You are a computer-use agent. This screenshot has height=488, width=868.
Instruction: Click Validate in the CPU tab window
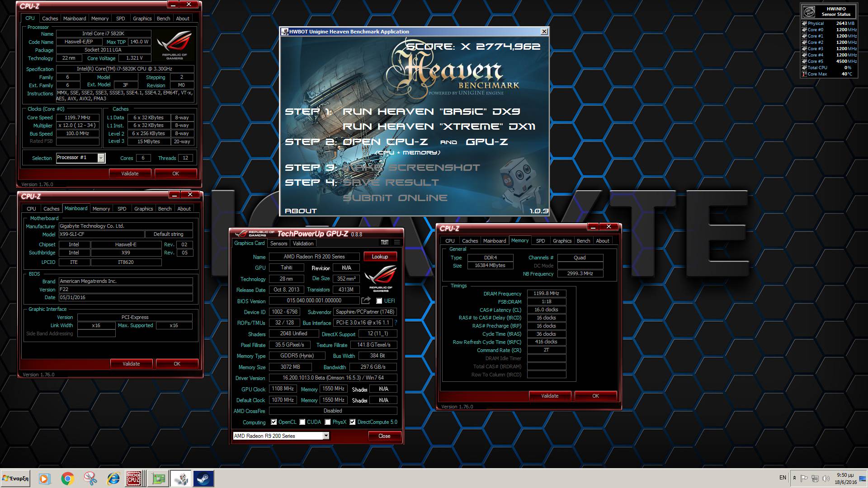(x=130, y=174)
